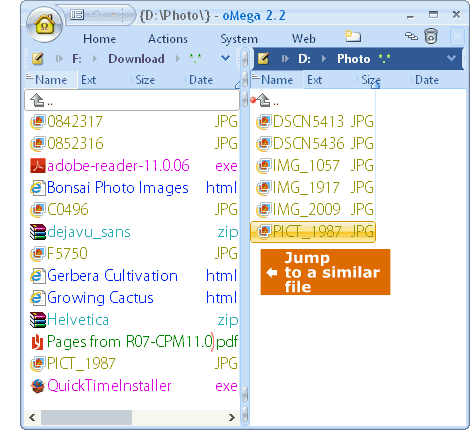Open the recycle bin icon

pyautogui.click(x=431, y=36)
